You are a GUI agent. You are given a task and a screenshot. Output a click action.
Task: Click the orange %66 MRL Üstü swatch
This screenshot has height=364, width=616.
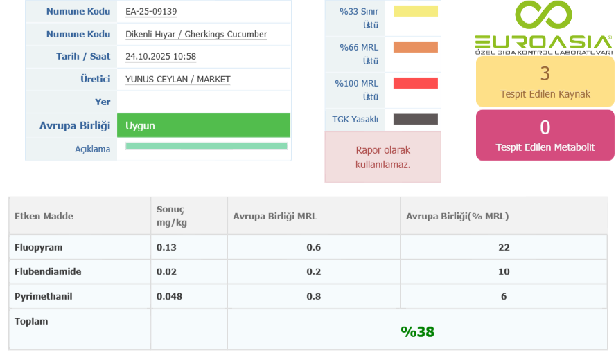416,47
